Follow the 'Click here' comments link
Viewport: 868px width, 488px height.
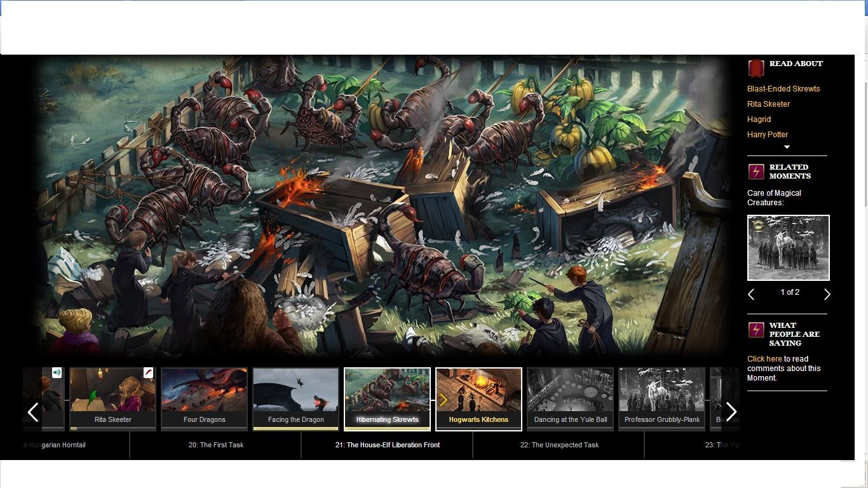point(764,359)
